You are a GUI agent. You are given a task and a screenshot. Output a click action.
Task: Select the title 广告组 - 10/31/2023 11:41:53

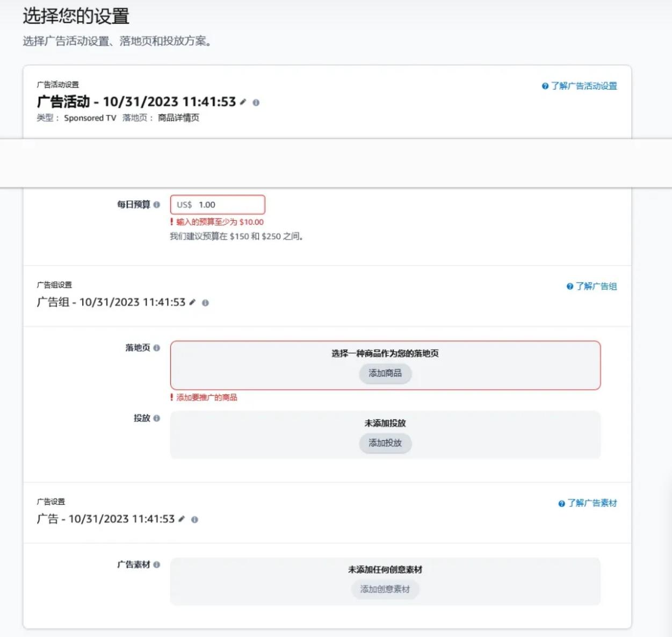tap(111, 302)
